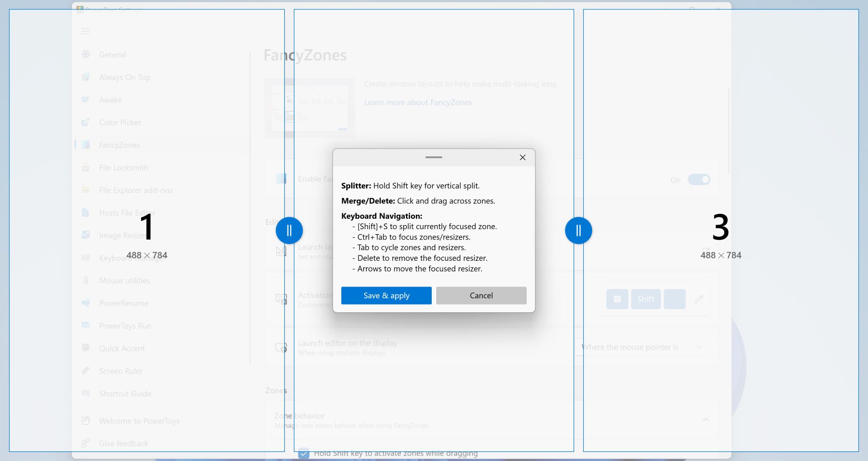Viewport: 868px width, 461px height.
Task: Toggle the Enable FancyZones switch off
Action: click(698, 180)
